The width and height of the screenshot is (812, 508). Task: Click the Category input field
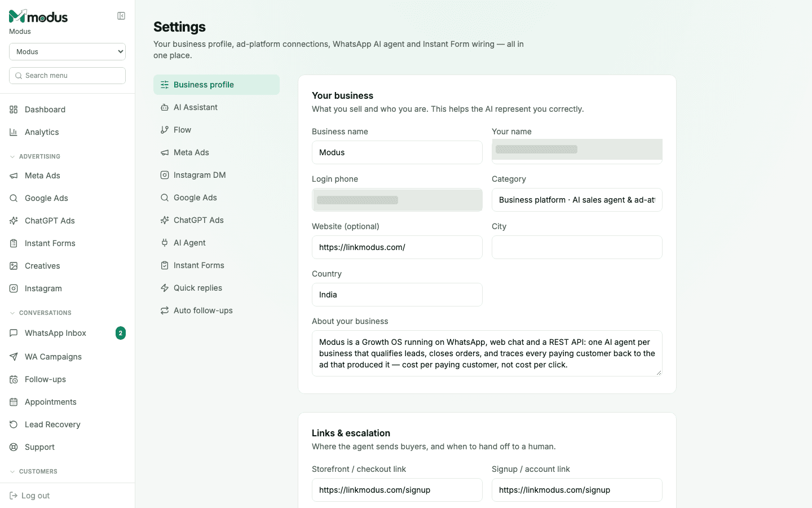pos(577,200)
